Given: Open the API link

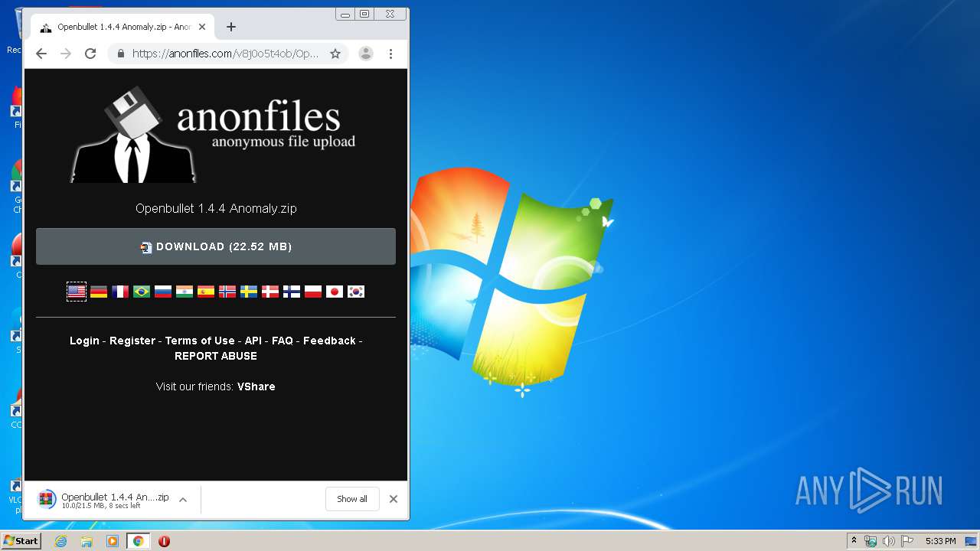Looking at the screenshot, I should click(253, 341).
